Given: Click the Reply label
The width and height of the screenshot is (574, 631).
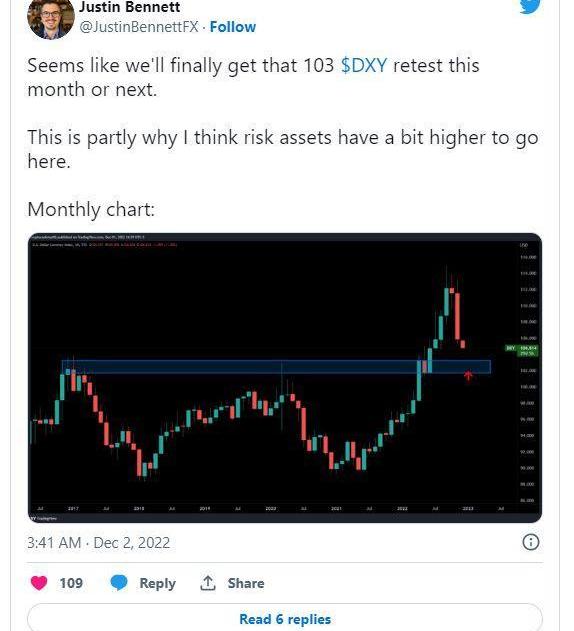Looking at the screenshot, I should 157,583.
